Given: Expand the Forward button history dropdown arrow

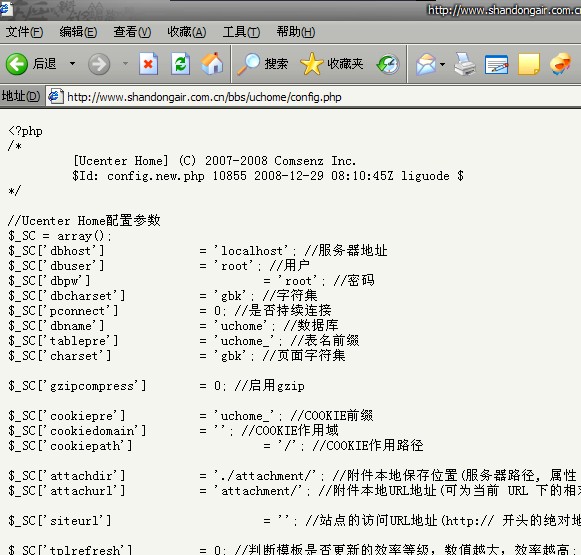Looking at the screenshot, I should 125,64.
